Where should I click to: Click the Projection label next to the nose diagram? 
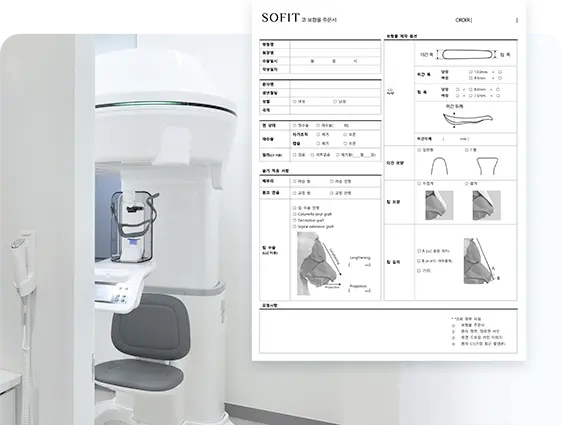click(x=358, y=286)
